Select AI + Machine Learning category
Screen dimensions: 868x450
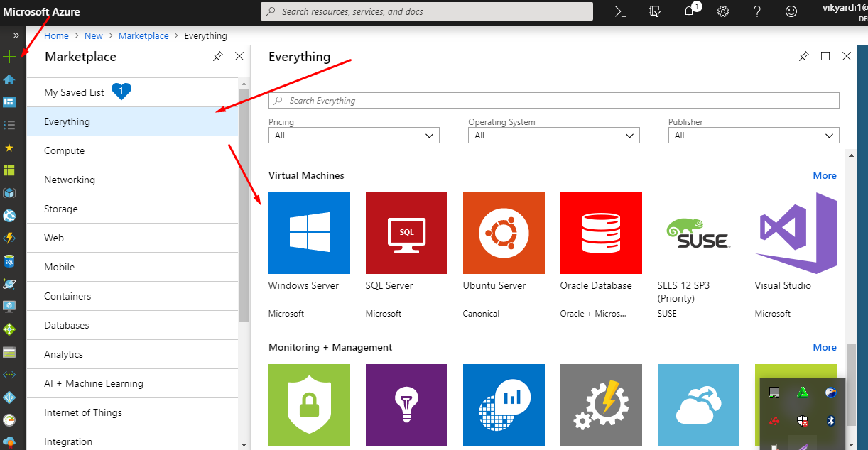132,383
